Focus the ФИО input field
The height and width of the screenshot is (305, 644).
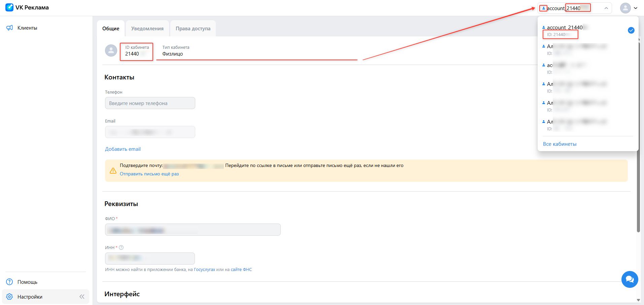pyautogui.click(x=193, y=230)
